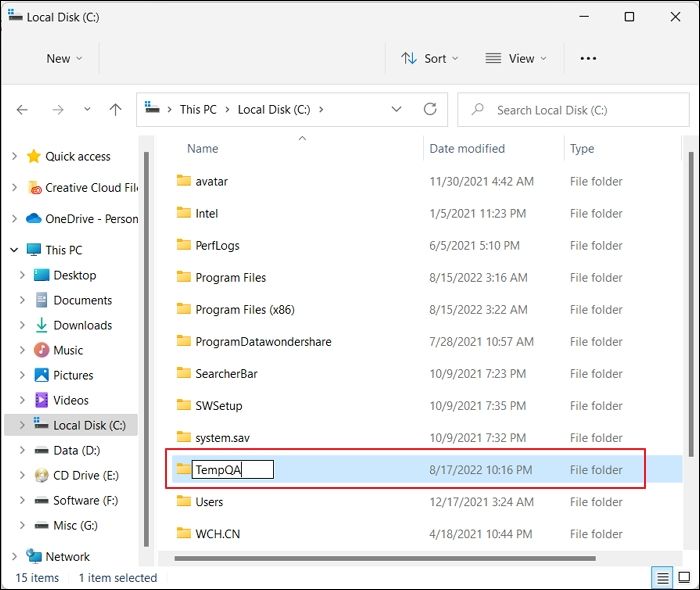Refresh the Local Disk (C:) view
The width and height of the screenshot is (700, 590).
pyautogui.click(x=430, y=109)
